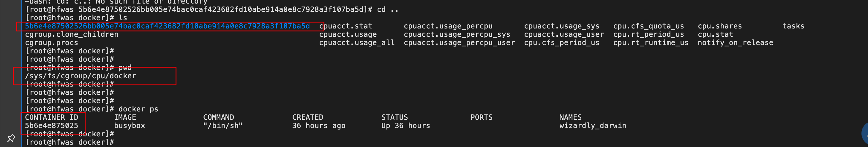Click the cgroup.clone_children entry
The image size is (868, 147).
(x=72, y=34)
